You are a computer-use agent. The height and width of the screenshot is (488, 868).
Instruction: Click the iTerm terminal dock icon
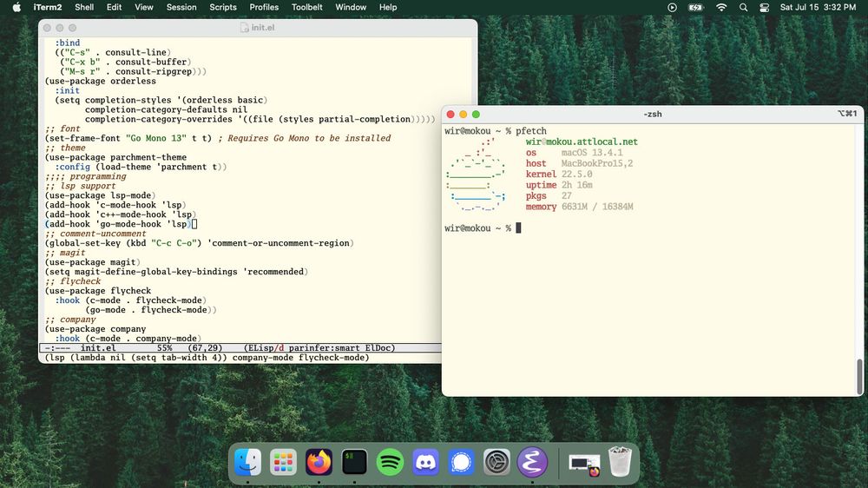pyautogui.click(x=355, y=462)
